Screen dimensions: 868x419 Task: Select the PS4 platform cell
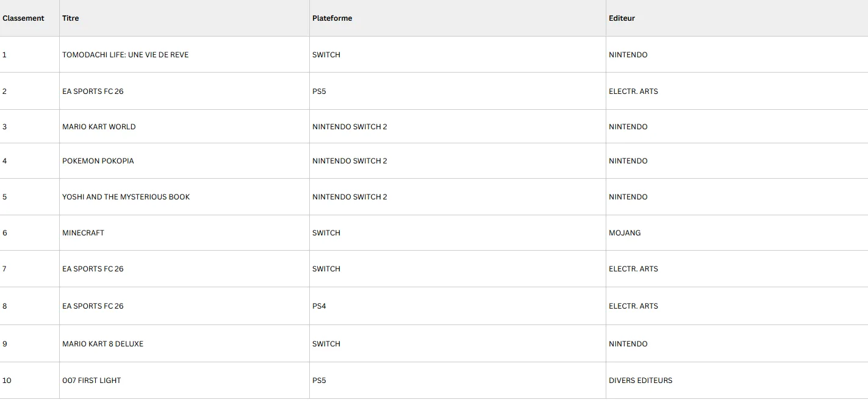click(x=457, y=306)
